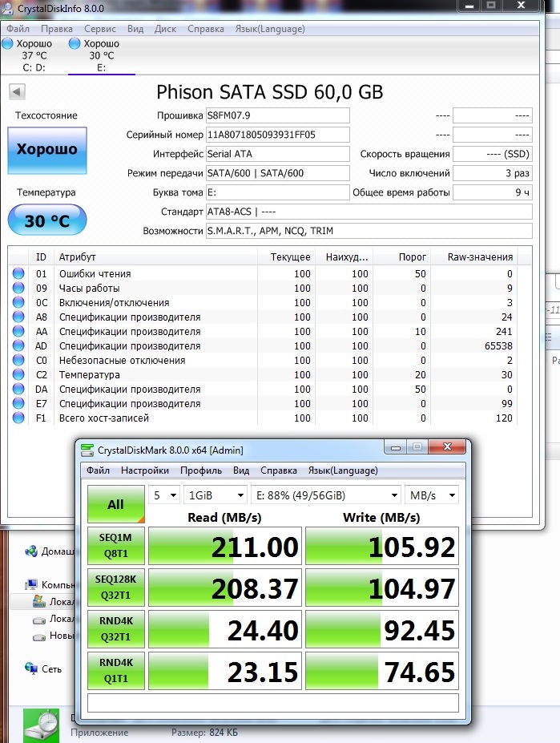Viewport: 560px width, 743px height.
Task: Click status circle of attribute 01 Ошибки чтения
Action: (x=18, y=273)
